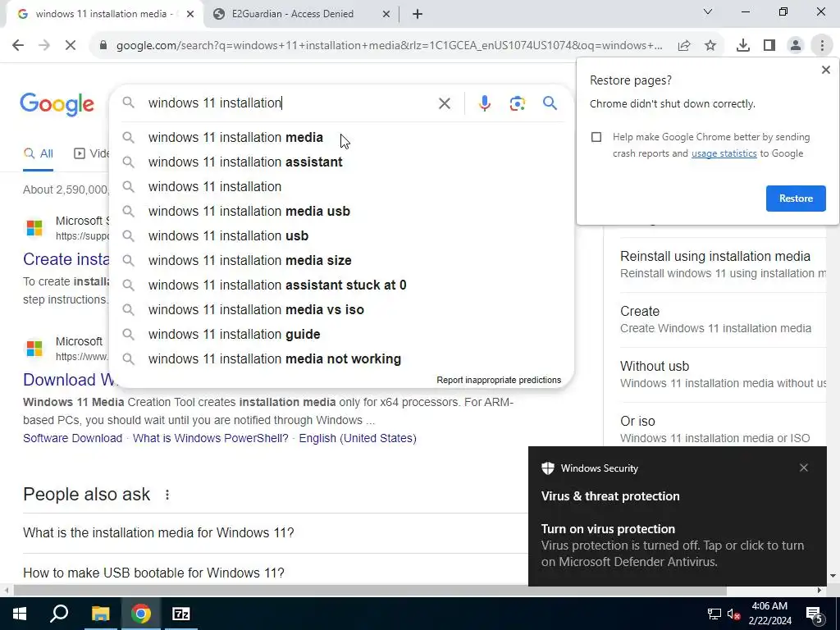Open the Chrome profile avatar
Screen dimensions: 840x630
pyautogui.click(x=796, y=46)
